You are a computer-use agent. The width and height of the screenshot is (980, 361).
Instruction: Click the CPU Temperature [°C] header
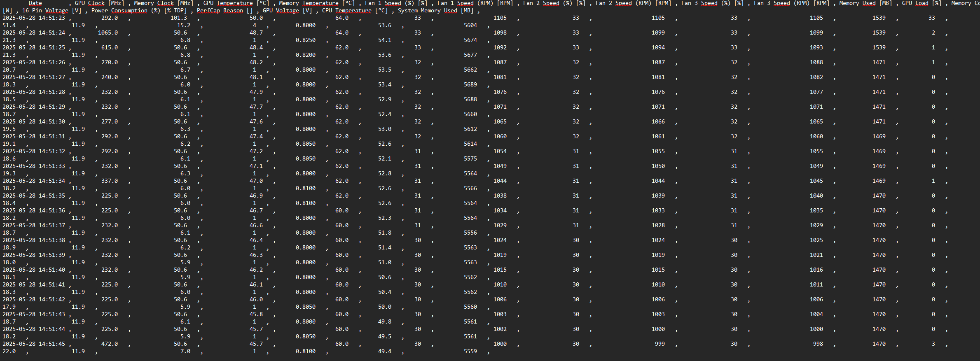point(355,11)
